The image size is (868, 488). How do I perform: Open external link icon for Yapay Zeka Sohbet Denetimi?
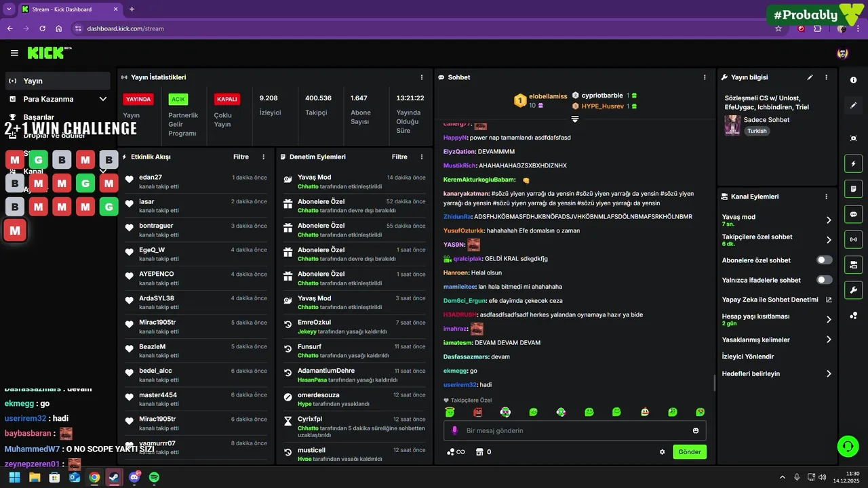(x=829, y=300)
